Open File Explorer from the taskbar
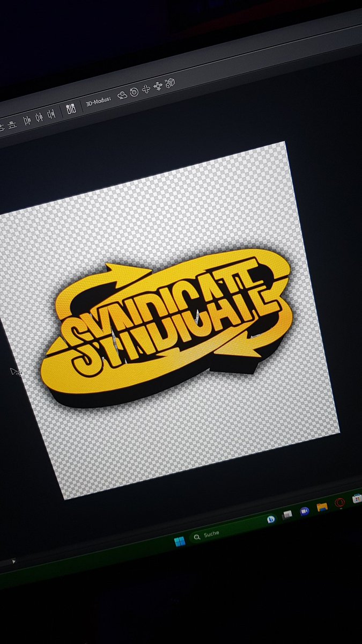This screenshot has width=362, height=644. coord(322,507)
